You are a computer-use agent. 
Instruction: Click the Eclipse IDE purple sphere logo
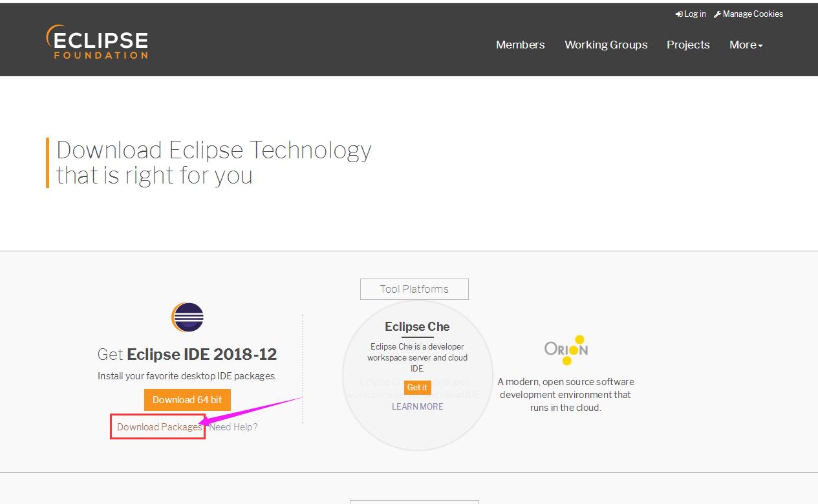point(187,317)
